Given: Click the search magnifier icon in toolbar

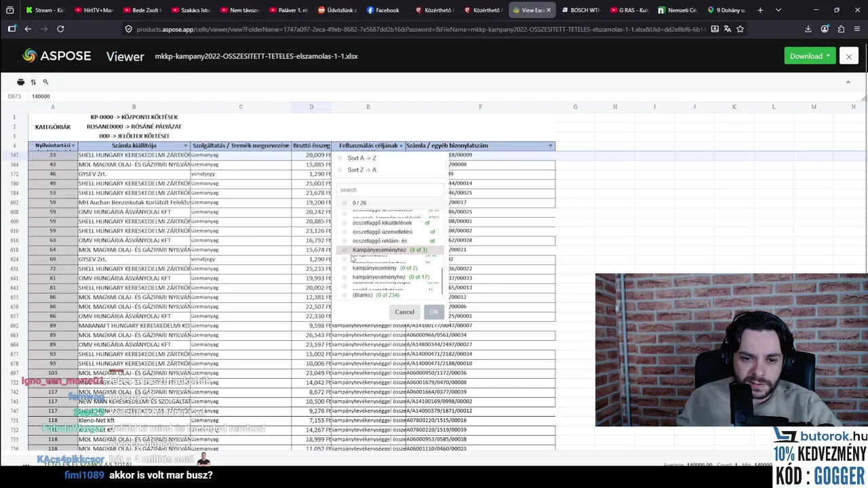Looking at the screenshot, I should click(x=45, y=82).
